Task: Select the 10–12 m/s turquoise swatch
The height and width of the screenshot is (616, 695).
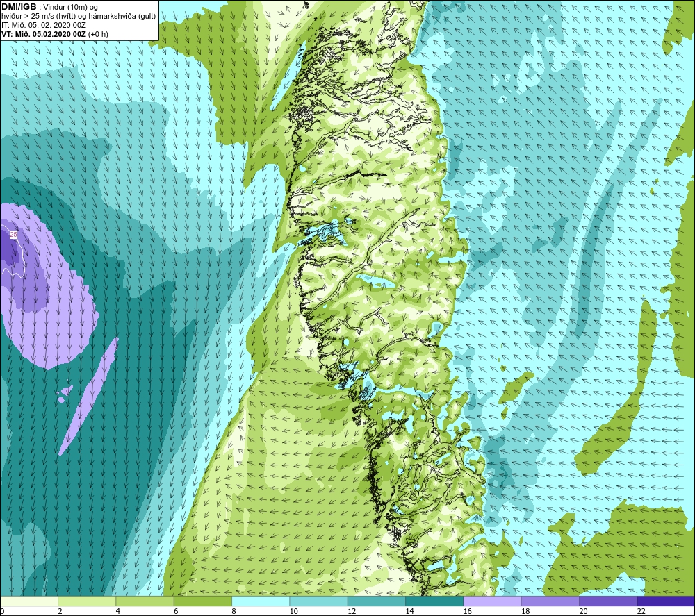Action: (x=319, y=601)
